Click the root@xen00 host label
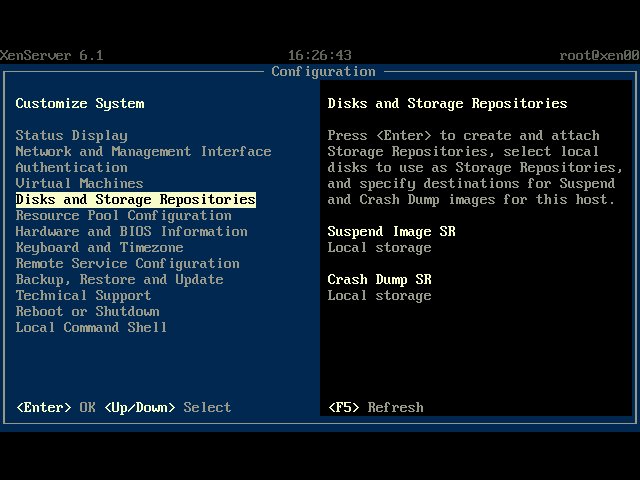Viewport: 640px width, 480px height. (599, 55)
